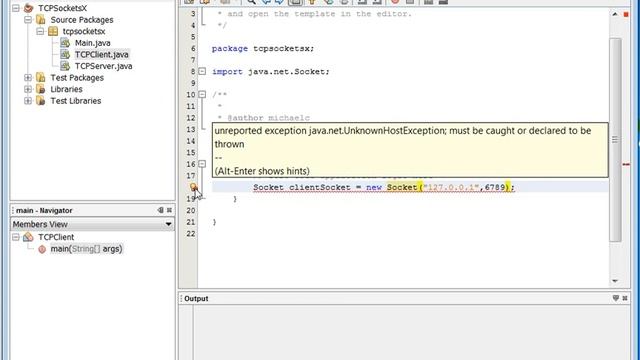Image resolution: width=640 pixels, height=360 pixels.
Task: Click the editor vertical scrollbar thumb
Action: pos(615,140)
